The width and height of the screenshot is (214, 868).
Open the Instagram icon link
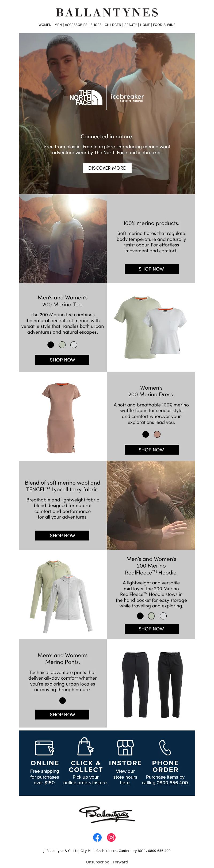click(x=111, y=837)
